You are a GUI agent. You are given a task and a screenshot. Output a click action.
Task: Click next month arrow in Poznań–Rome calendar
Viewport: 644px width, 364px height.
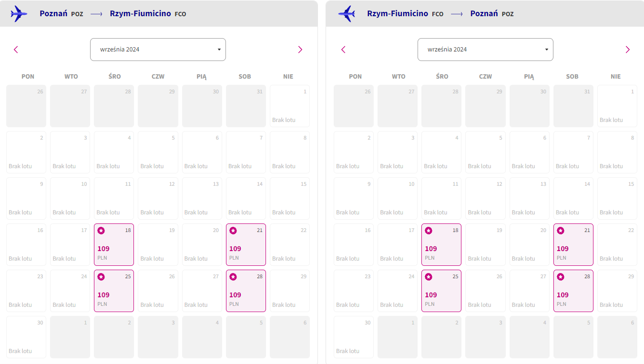300,50
